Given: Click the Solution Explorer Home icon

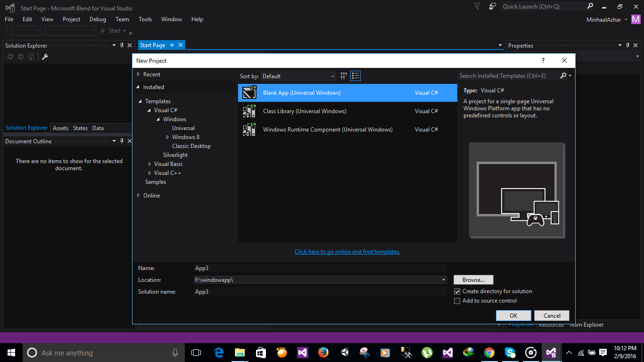Looking at the screenshot, I should (31, 57).
